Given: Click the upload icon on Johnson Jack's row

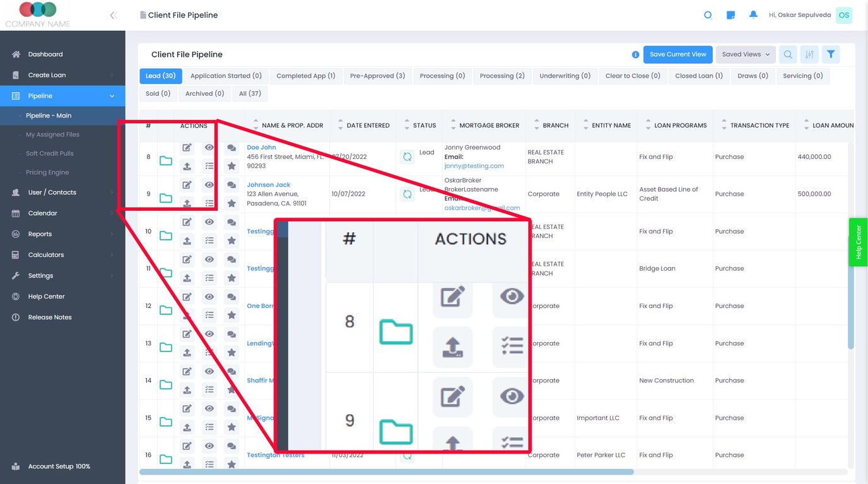Looking at the screenshot, I should [187, 203].
